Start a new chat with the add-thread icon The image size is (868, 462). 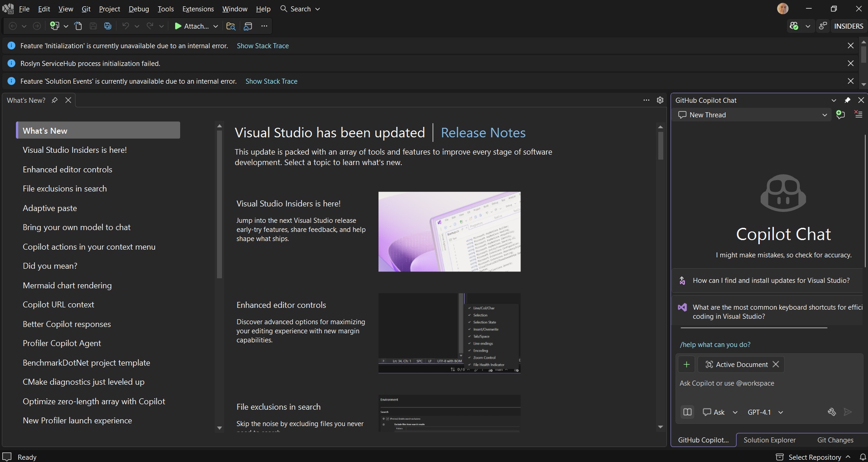[841, 115]
